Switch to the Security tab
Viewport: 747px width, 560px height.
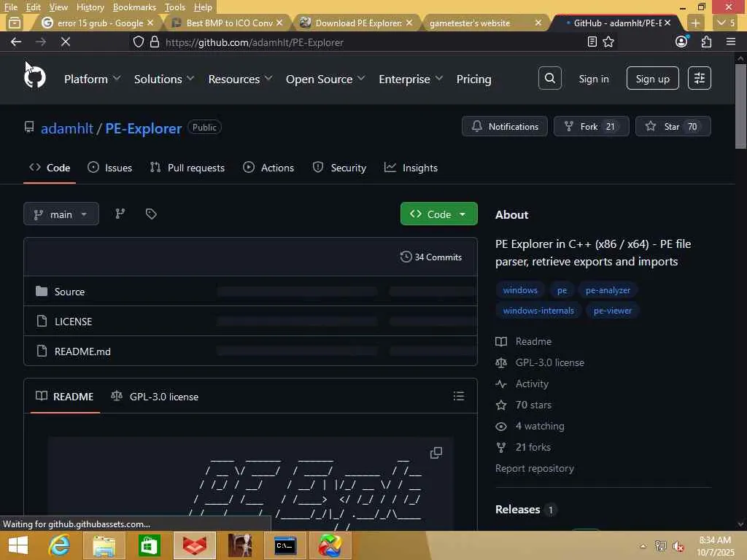pos(339,168)
